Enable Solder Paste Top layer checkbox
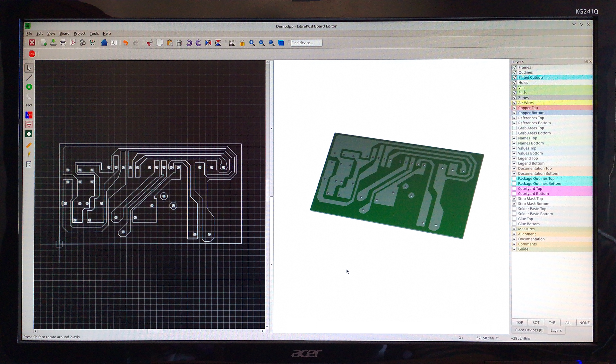The width and height of the screenshot is (616, 364). click(514, 209)
